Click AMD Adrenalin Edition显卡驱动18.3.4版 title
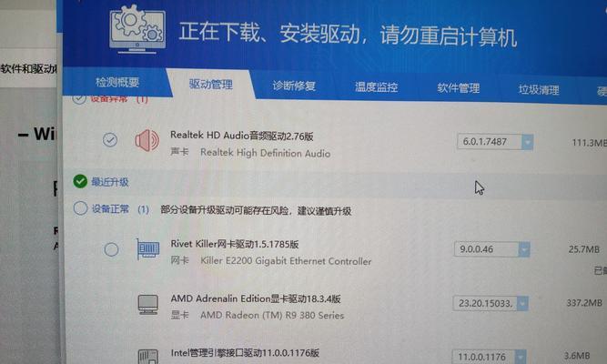 click(256, 298)
